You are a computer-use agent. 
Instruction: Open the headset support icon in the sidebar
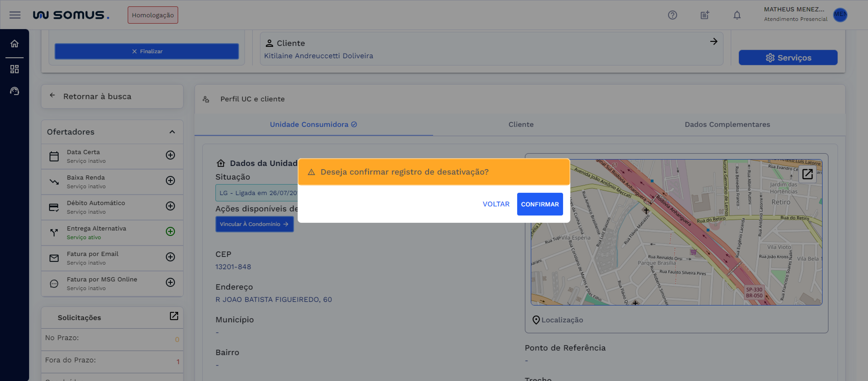point(15,91)
